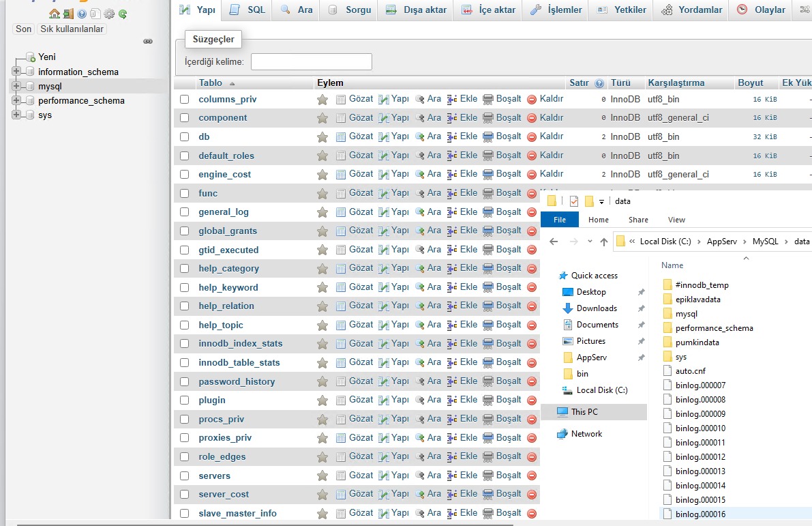Click Boşalt empty icon for general_log
812x526 pixels.
(x=488, y=212)
